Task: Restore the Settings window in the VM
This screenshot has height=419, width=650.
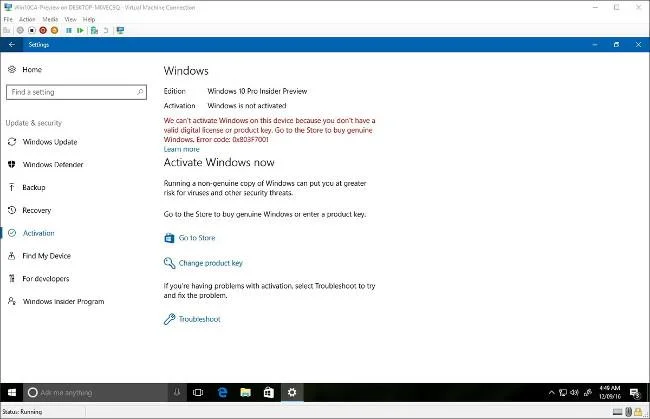Action: click(616, 44)
